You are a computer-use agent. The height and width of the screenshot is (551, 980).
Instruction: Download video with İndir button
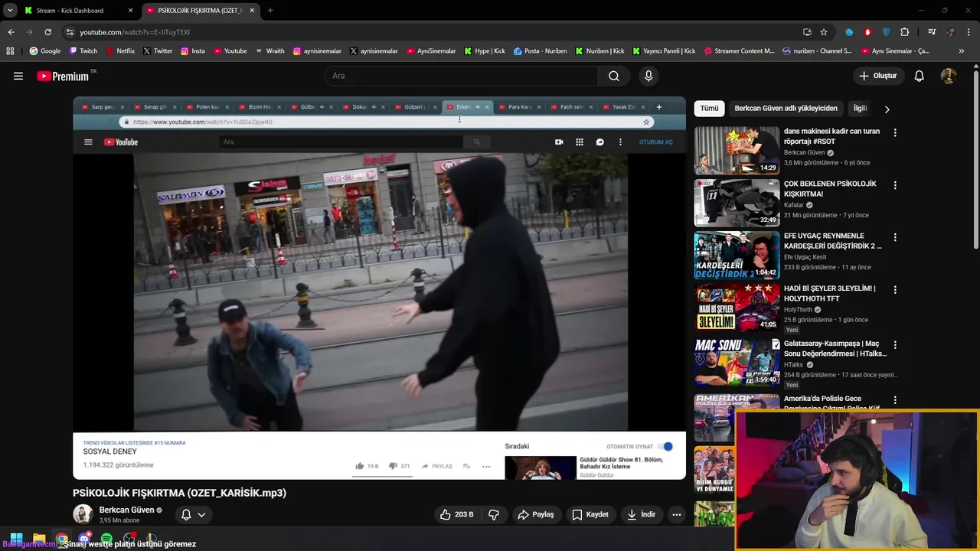[641, 514]
